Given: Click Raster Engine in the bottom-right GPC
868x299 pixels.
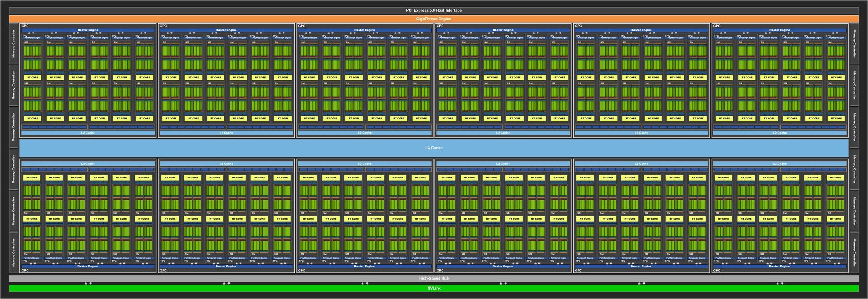Looking at the screenshot, I should coord(780,266).
